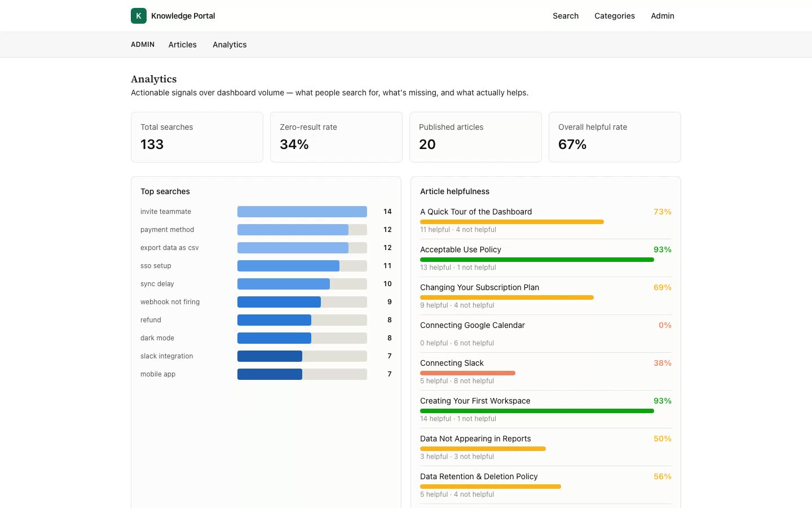Open 'A Quick Tour of the Dashboard' article
This screenshot has width=812, height=508.
click(x=476, y=212)
